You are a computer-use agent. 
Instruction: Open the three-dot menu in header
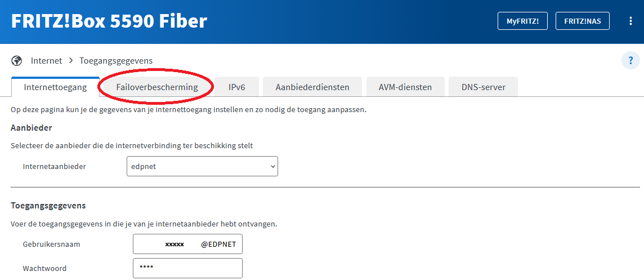click(630, 21)
